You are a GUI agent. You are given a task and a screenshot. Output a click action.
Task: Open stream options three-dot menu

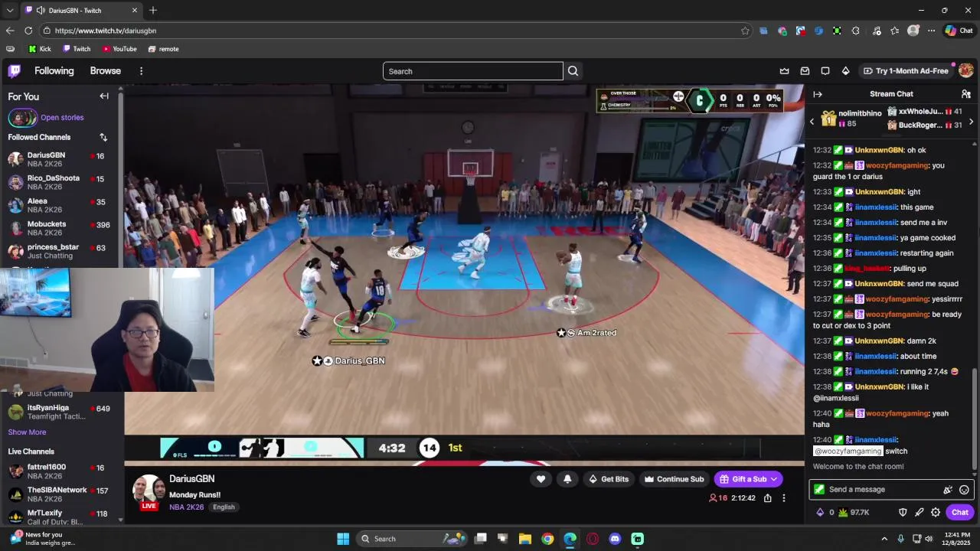point(783,498)
